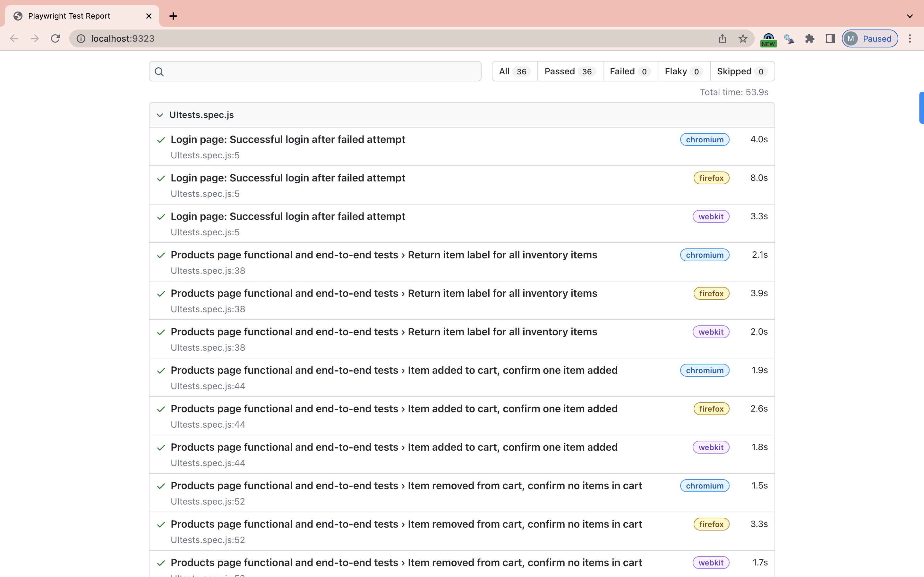Open the Extensions puzzle-piece icon
924x577 pixels.
[x=809, y=38]
